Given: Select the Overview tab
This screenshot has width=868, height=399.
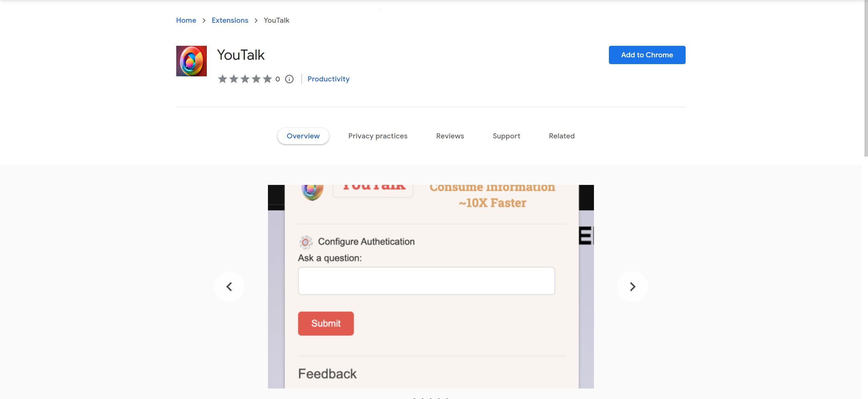Looking at the screenshot, I should [x=303, y=136].
